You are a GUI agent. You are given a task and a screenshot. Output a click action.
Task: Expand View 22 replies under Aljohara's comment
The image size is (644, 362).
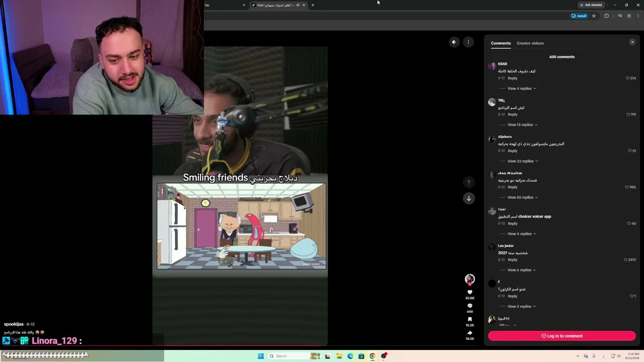pos(523,161)
